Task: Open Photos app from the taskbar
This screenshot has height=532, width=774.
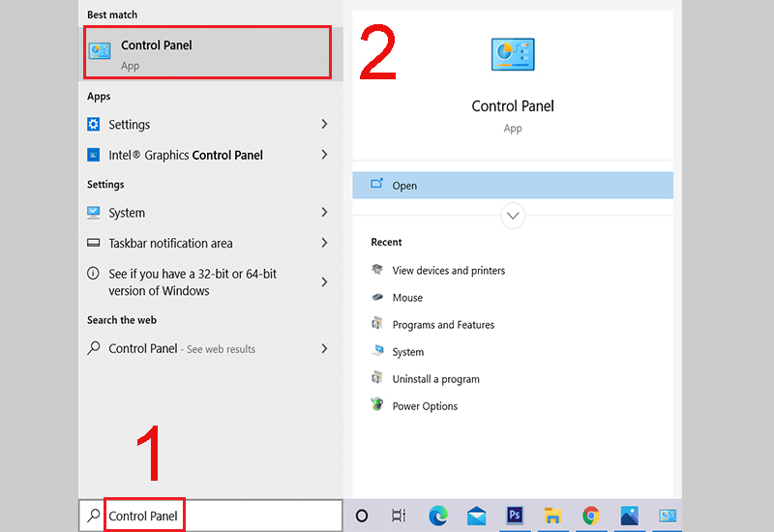Action: pos(630,516)
